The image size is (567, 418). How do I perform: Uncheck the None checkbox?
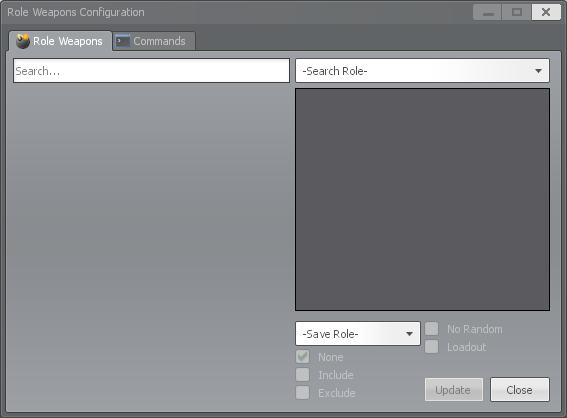pyautogui.click(x=302, y=357)
